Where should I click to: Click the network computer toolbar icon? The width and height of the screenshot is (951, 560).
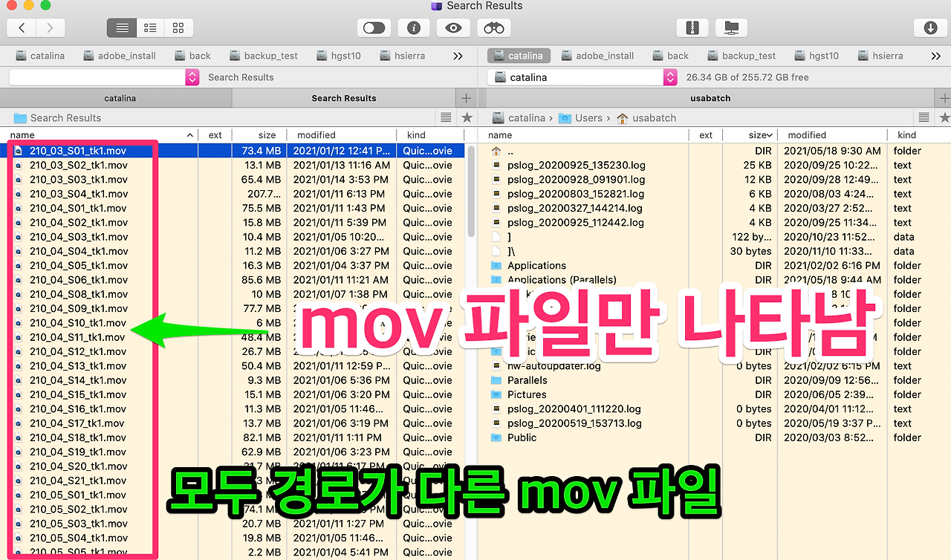click(x=732, y=28)
